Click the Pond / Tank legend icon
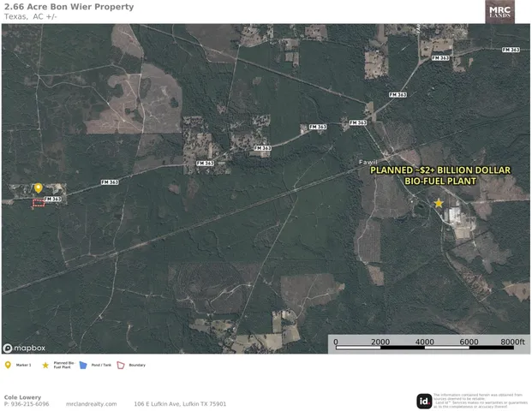This screenshot has height=411, width=532. click(x=83, y=365)
